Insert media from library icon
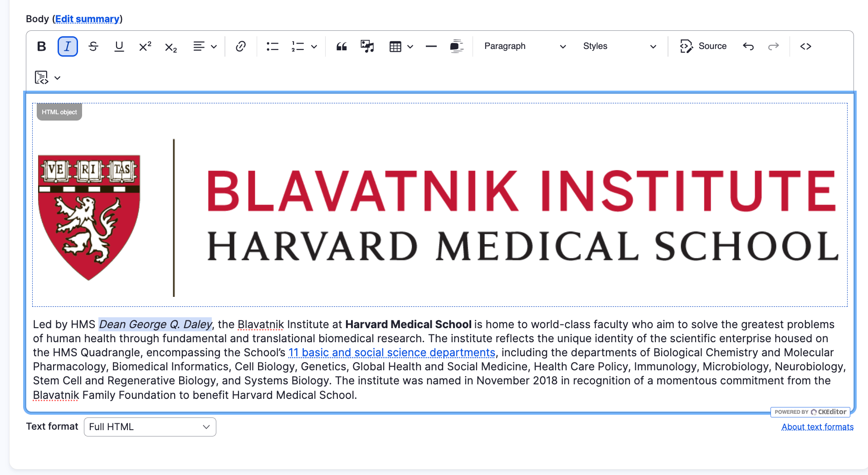The image size is (868, 475). point(367,46)
